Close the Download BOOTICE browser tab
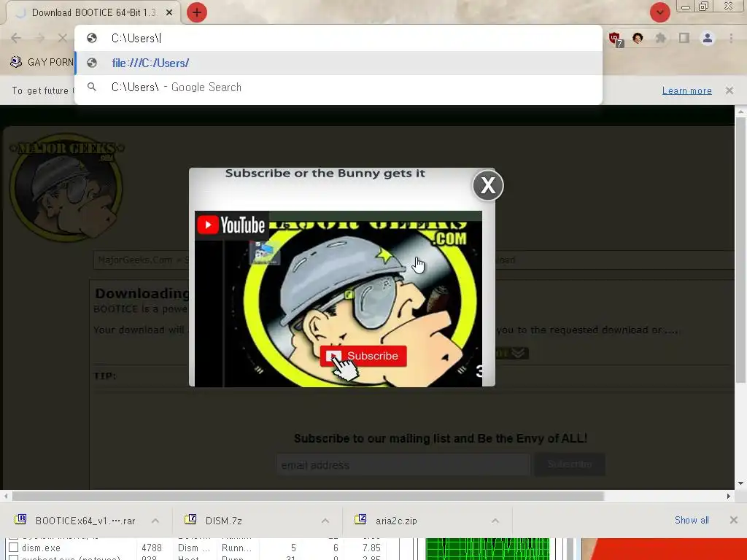Screen dimensions: 747x560 click(x=169, y=13)
